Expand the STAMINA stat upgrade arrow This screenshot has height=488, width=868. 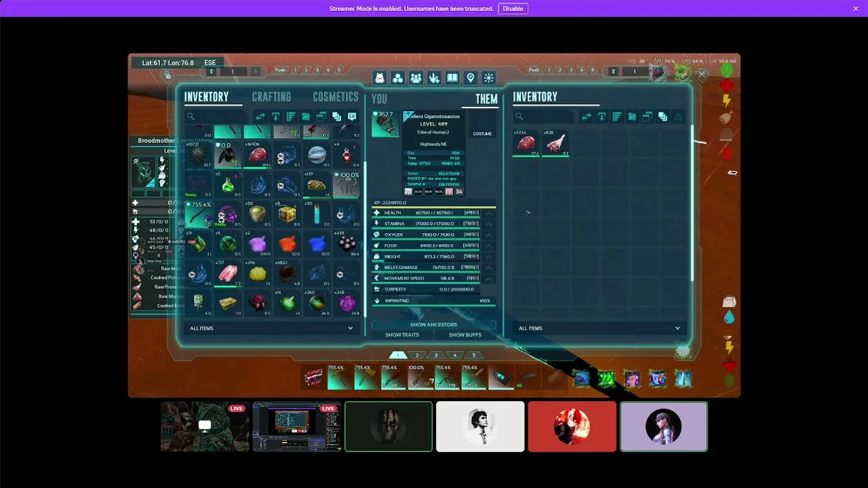(488, 224)
